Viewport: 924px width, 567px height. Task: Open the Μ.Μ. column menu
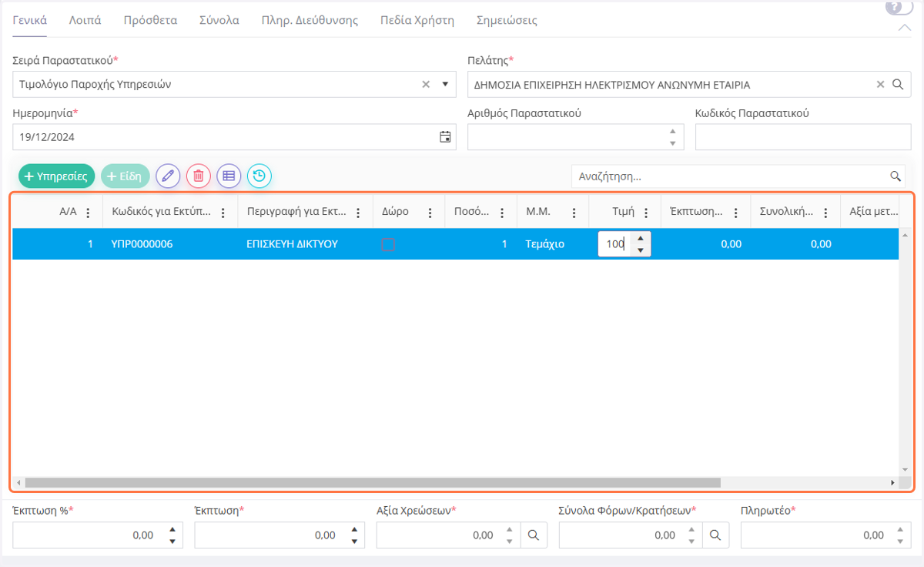click(x=574, y=213)
